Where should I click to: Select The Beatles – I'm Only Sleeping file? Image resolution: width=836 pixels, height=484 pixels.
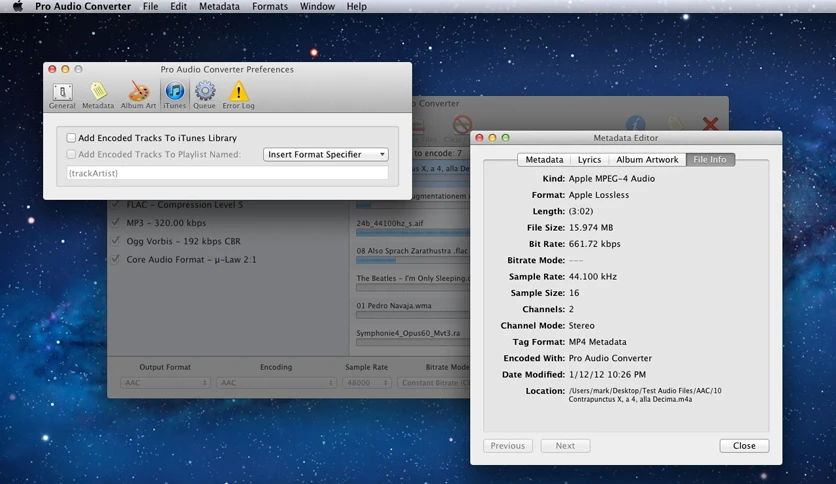(x=413, y=278)
